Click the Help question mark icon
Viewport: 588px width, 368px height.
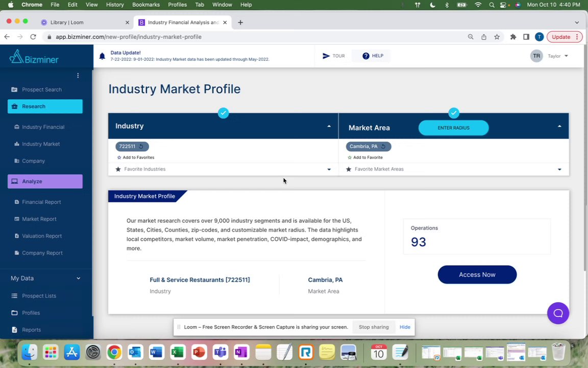(365, 56)
